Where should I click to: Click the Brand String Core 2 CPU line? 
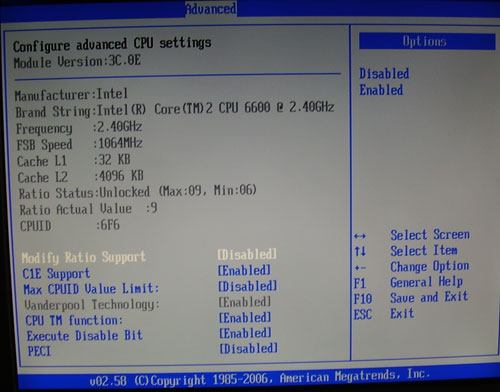[x=175, y=110]
